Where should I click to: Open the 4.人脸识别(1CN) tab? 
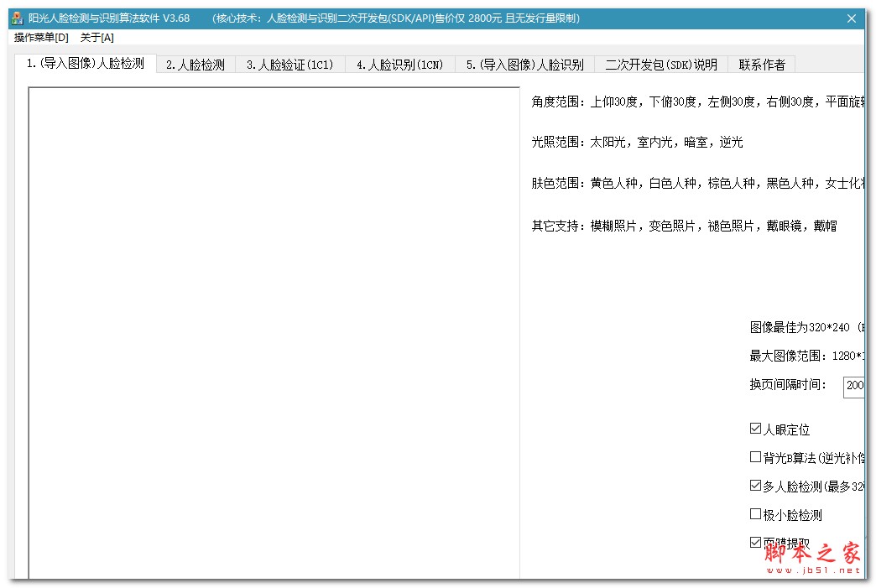coord(399,65)
